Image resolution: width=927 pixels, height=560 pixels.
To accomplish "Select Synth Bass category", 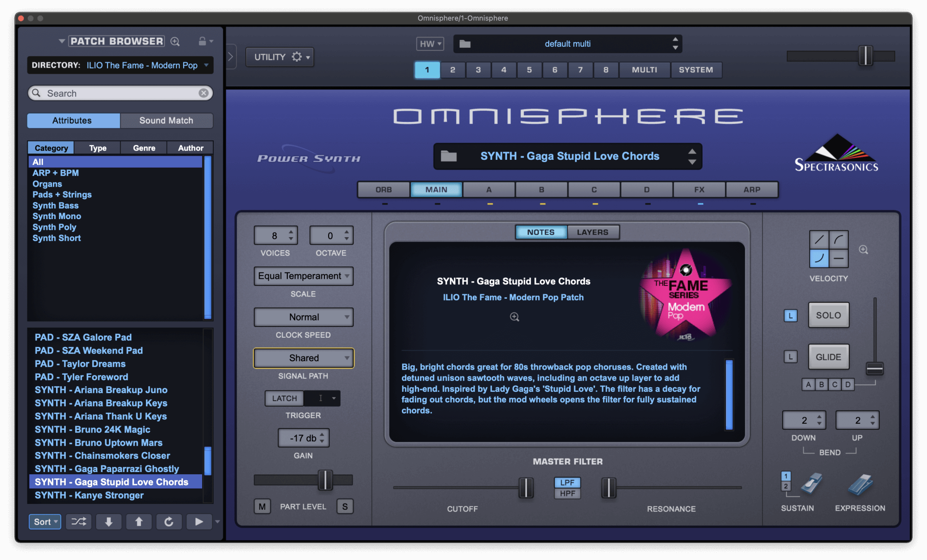I will point(56,205).
